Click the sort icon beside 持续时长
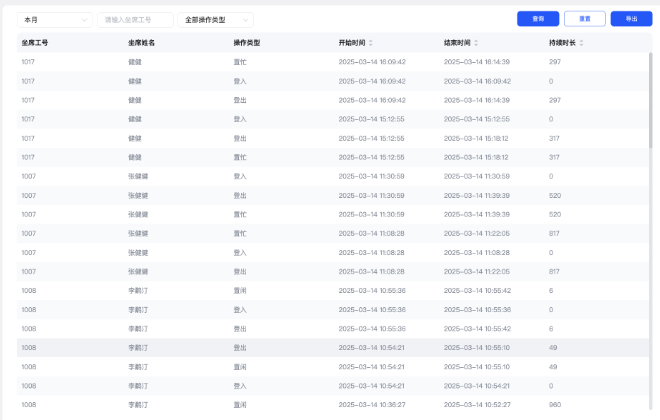The height and width of the screenshot is (420, 660). tap(581, 43)
